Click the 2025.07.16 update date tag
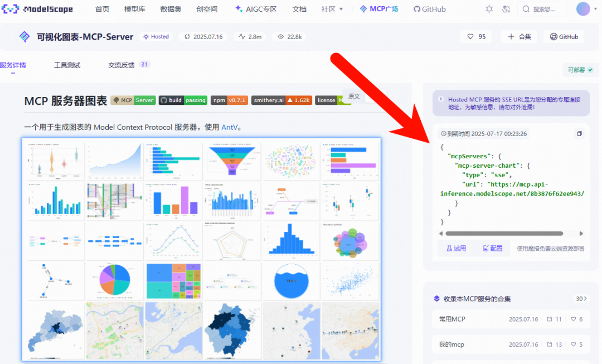Viewport: 602px width, 364px height. [203, 37]
